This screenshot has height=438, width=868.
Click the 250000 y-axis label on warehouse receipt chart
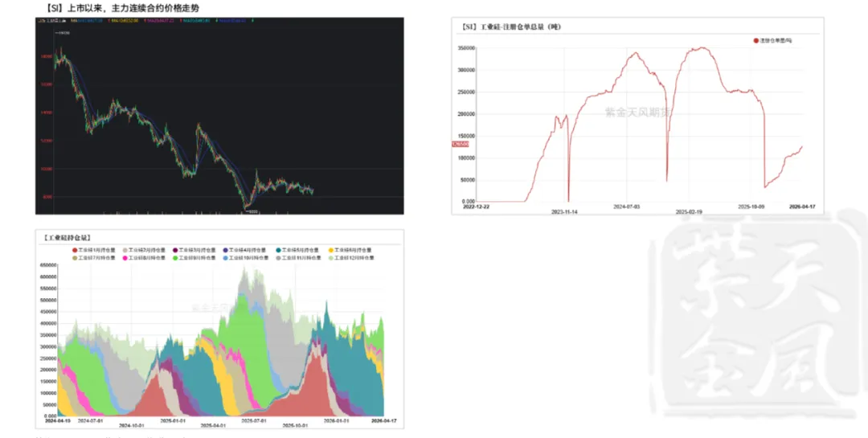[466, 92]
